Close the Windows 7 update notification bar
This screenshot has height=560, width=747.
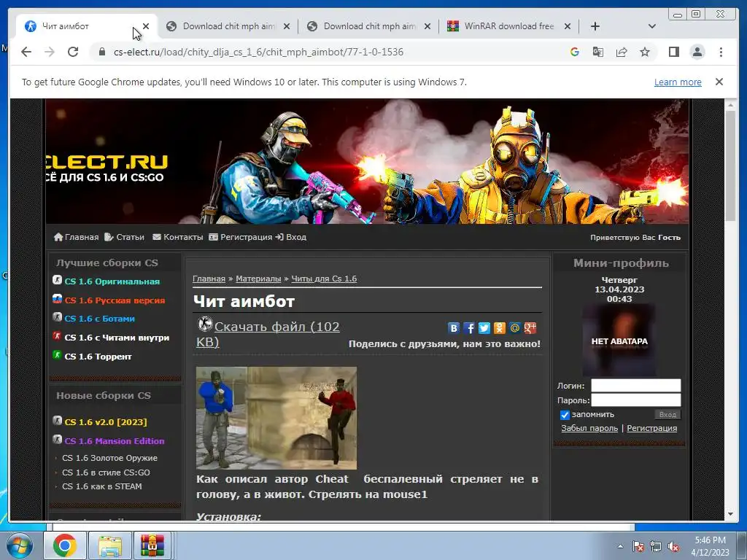[x=719, y=82]
